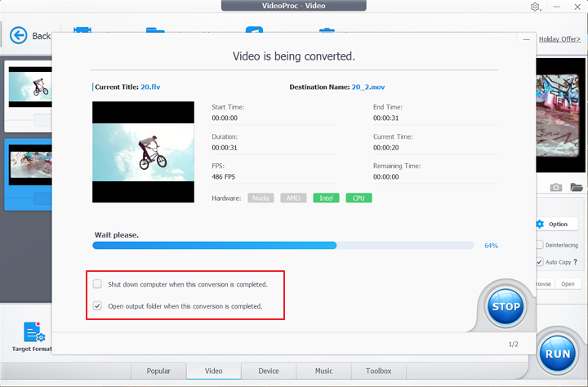Switch to the Music tab
Viewport: 588px width, 387px height.
[x=323, y=371]
